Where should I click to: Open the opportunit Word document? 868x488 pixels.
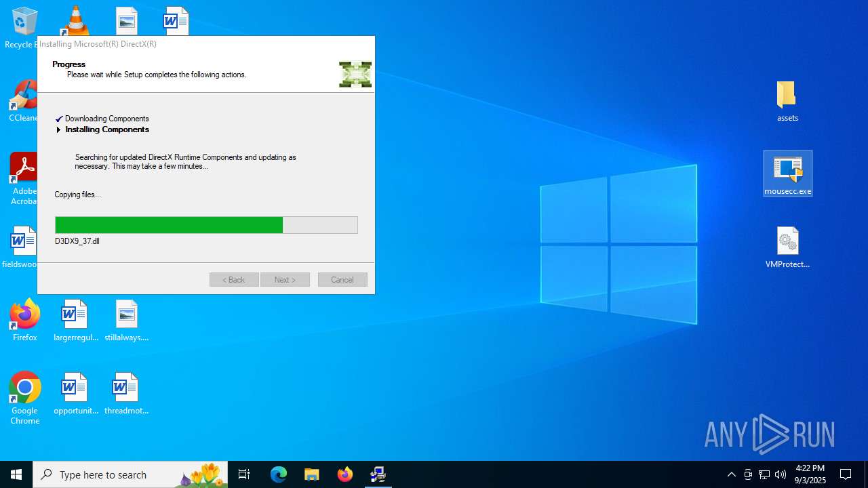click(75, 393)
